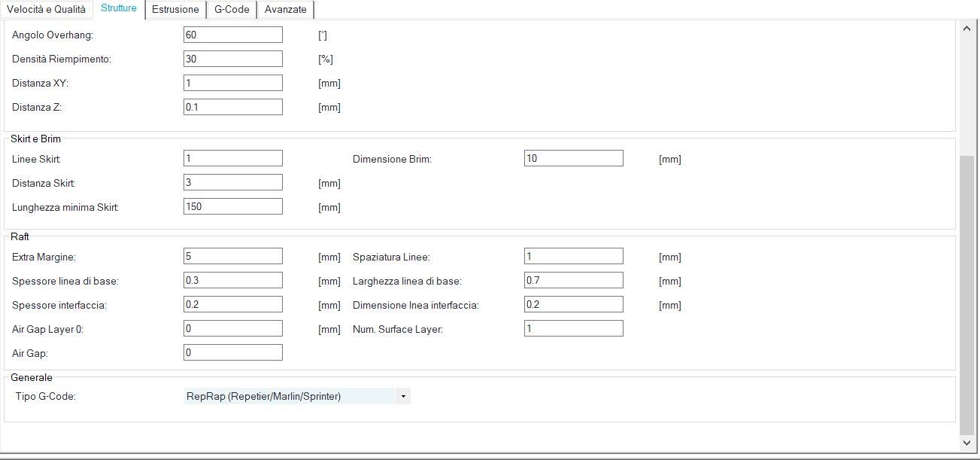Focus the Larghezza linea di base field
This screenshot has width=980, height=460.
[x=573, y=280]
